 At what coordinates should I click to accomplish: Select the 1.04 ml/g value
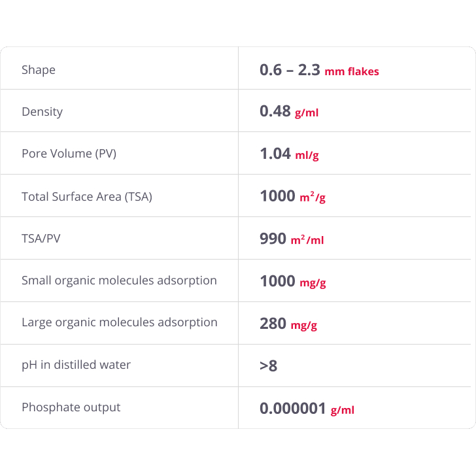tap(289, 154)
